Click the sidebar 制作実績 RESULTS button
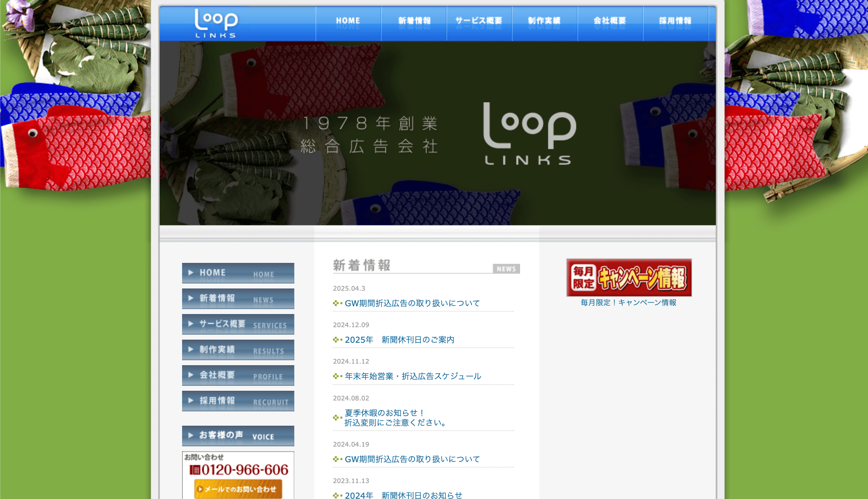Screen dimensions: 868x499 click(238, 350)
